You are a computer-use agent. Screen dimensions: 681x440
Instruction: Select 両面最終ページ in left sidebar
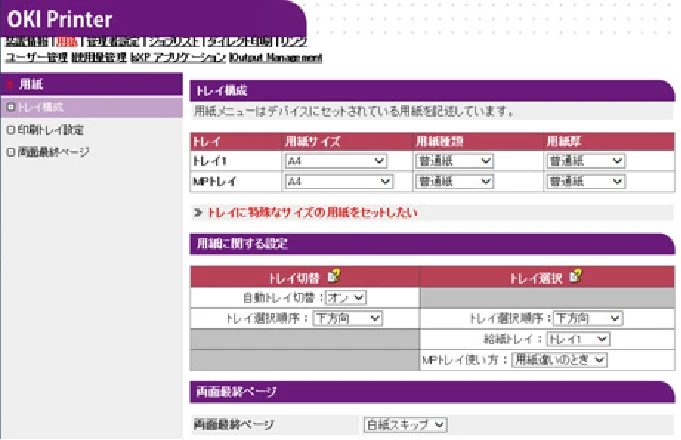53,152
